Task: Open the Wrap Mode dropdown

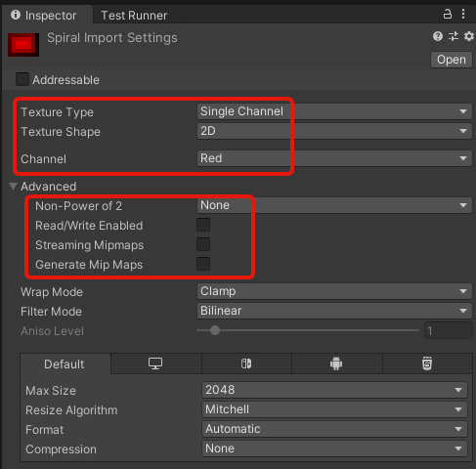Action: tap(334, 291)
